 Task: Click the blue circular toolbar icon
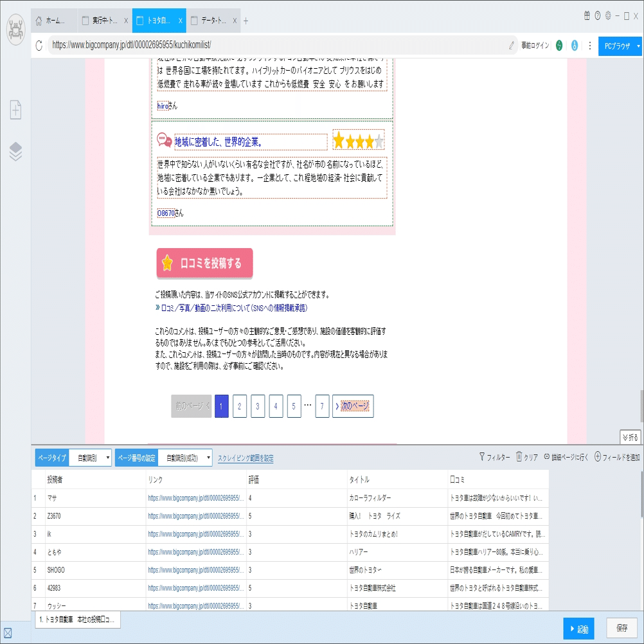point(574,46)
